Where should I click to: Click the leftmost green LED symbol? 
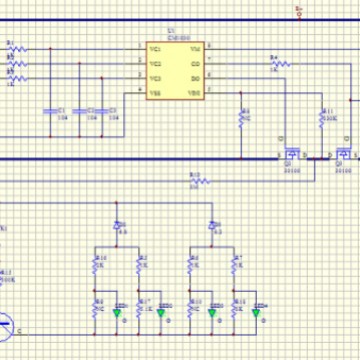point(117,313)
